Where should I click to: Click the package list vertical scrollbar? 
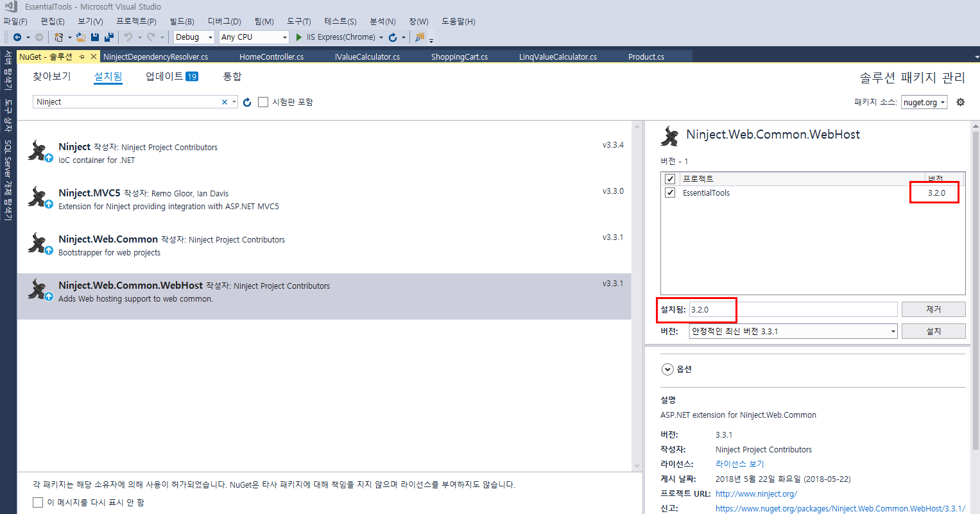[x=637, y=296]
